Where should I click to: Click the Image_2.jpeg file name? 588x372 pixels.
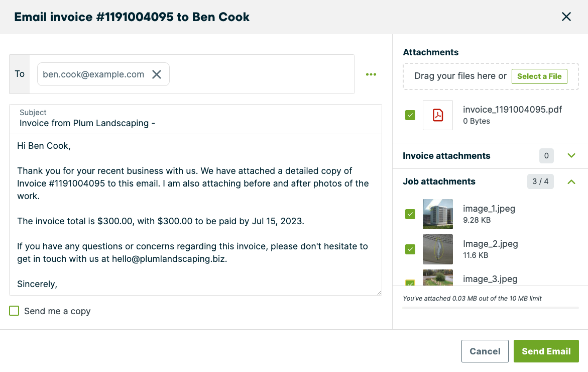tap(491, 244)
